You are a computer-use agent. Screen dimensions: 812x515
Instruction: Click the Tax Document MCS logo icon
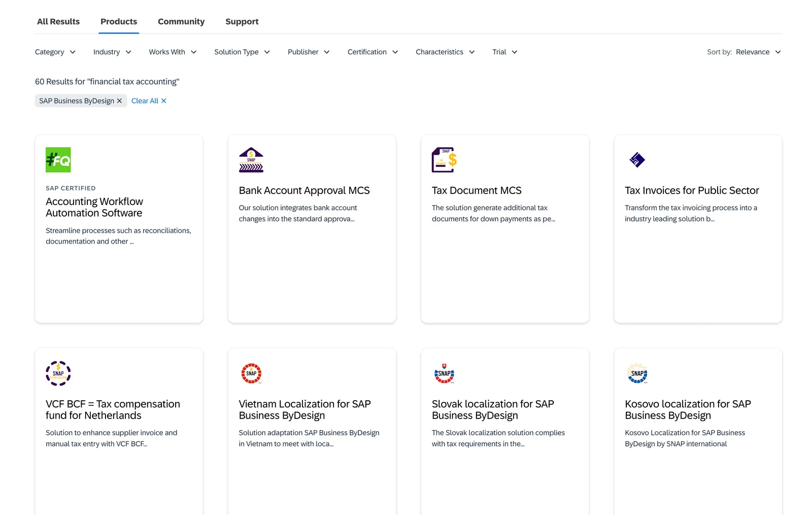pos(445,160)
